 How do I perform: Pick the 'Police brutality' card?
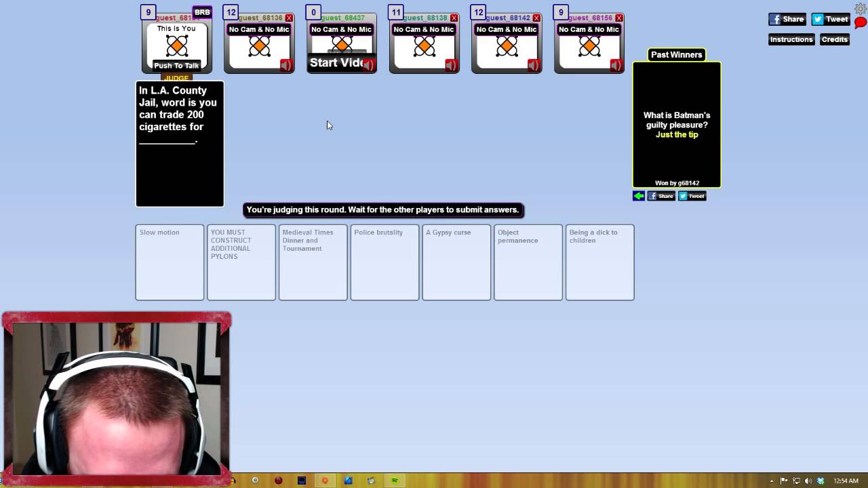coord(385,262)
